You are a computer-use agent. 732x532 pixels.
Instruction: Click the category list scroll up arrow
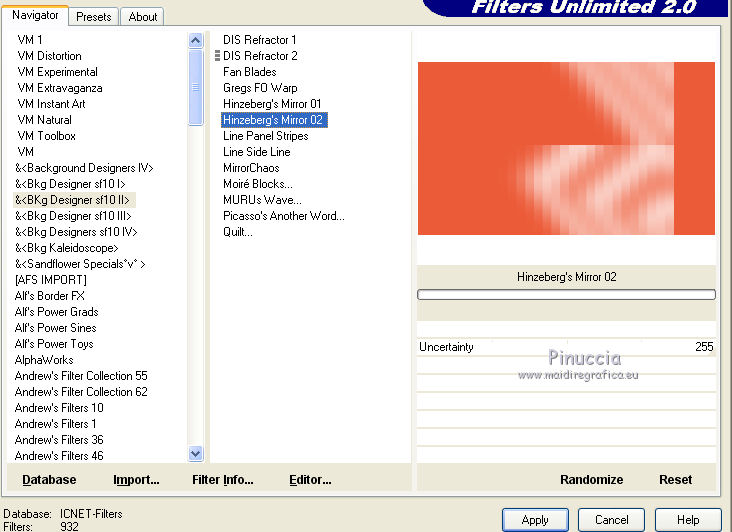point(196,41)
